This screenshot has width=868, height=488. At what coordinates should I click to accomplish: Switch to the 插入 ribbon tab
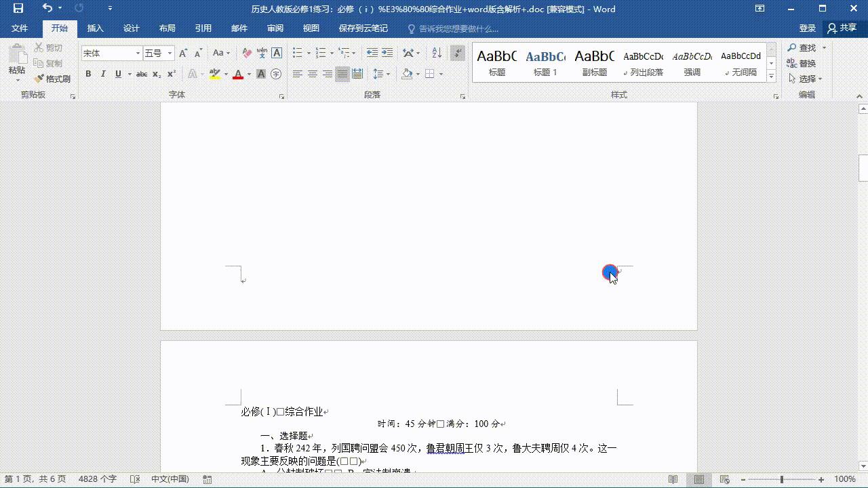point(94,28)
